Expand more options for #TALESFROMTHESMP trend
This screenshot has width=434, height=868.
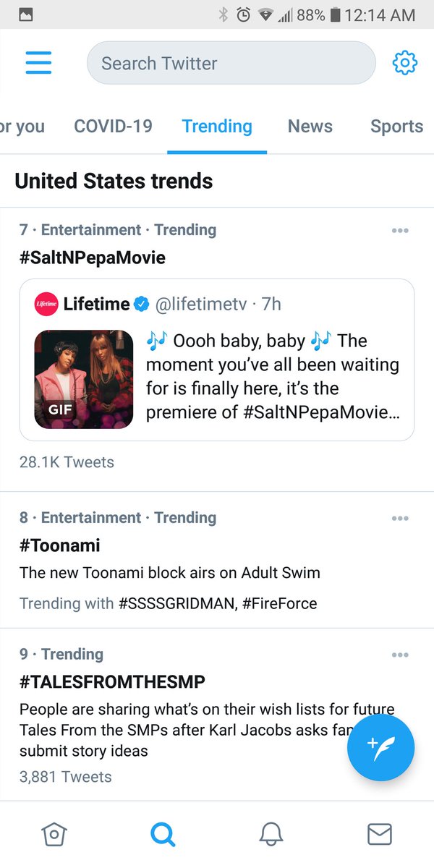point(399,655)
